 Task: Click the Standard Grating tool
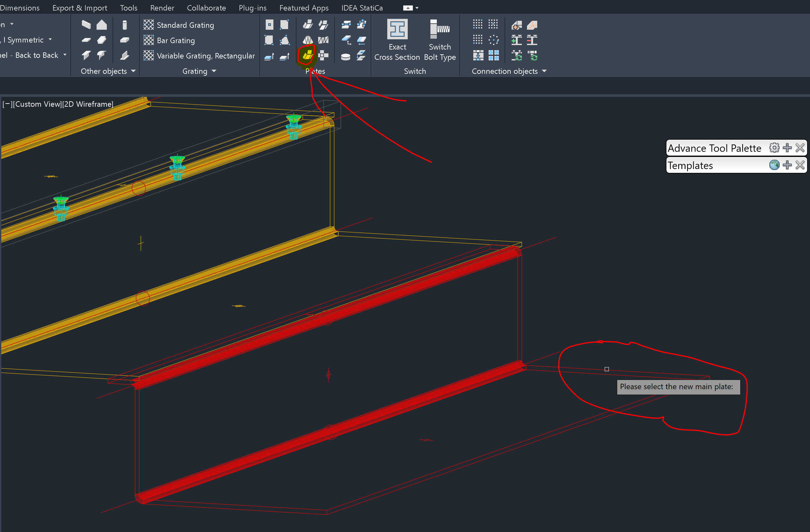tap(179, 25)
